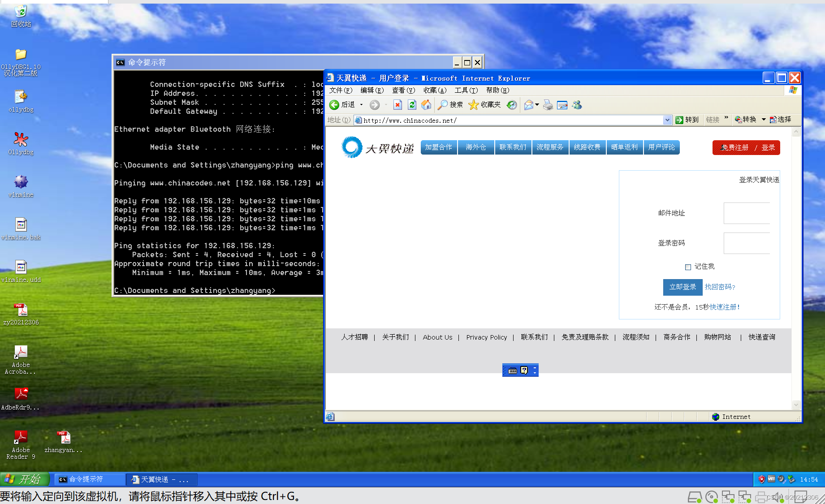Viewport: 825px width, 504px height.
Task: Click the IE Stop loading icon
Action: (397, 105)
